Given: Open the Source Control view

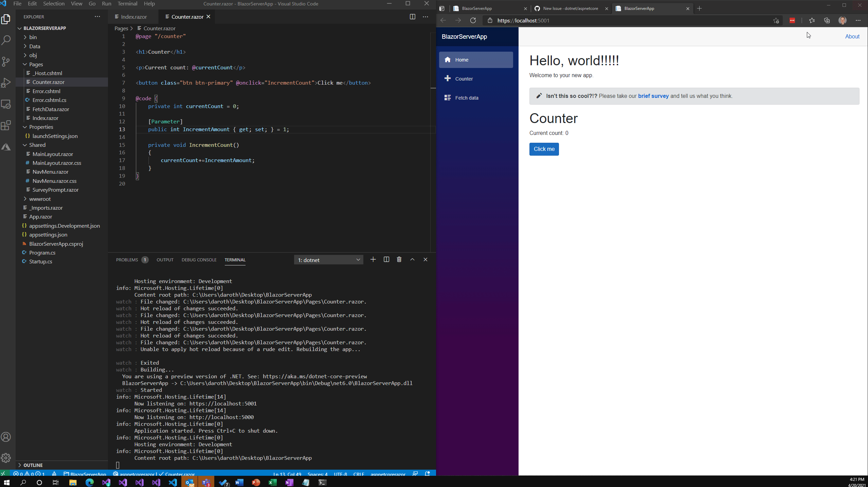Looking at the screenshot, I should coord(6,62).
